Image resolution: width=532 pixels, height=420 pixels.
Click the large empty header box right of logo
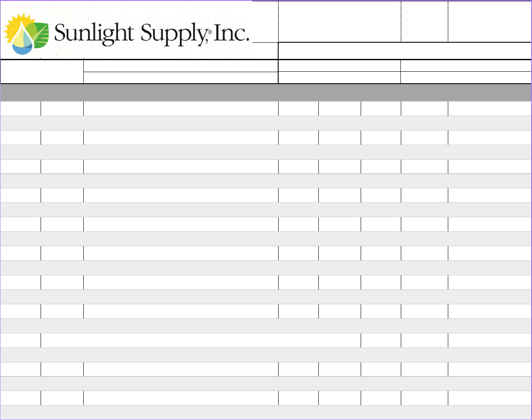coord(339,21)
